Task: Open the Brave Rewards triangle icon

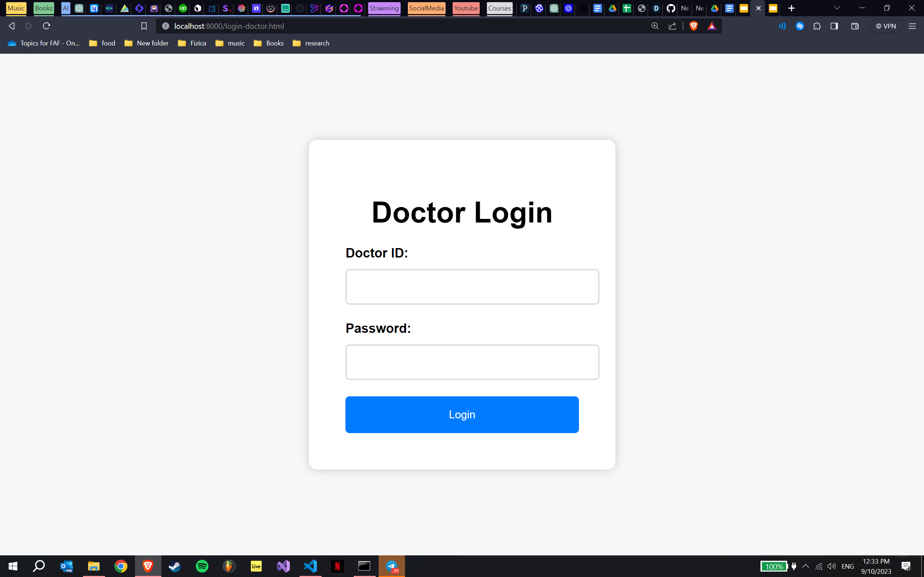Action: [712, 26]
